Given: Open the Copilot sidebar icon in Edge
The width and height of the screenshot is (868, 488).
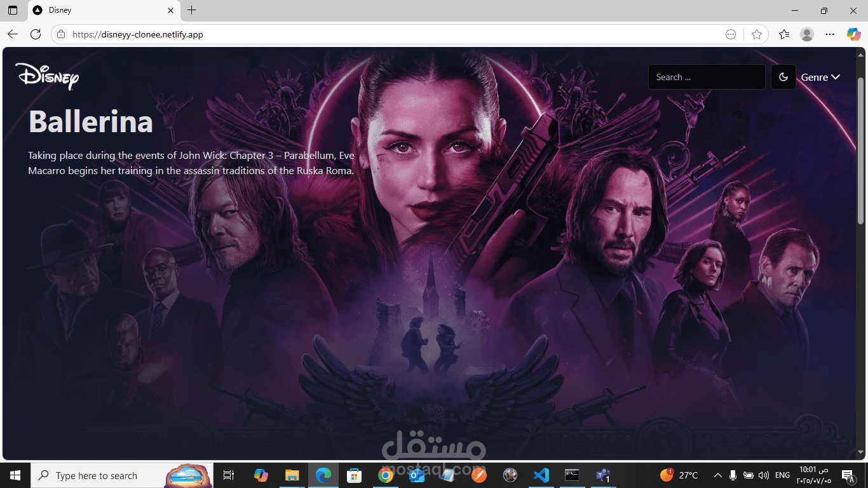Looking at the screenshot, I should tap(853, 34).
